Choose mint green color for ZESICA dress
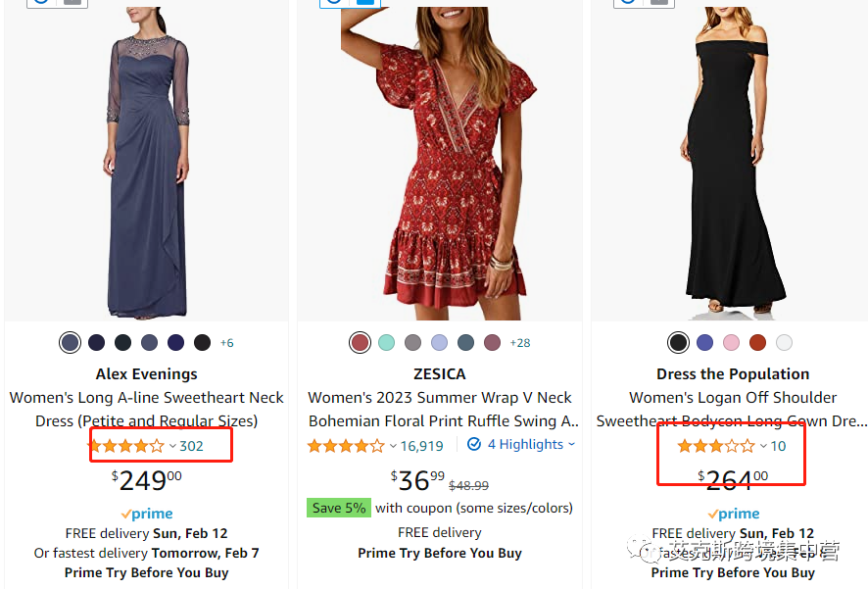868x589 pixels. pos(387,343)
